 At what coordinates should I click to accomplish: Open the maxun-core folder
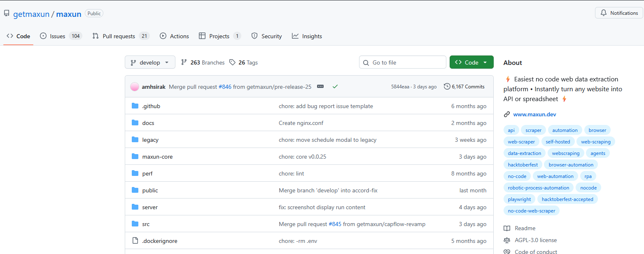pyautogui.click(x=157, y=157)
